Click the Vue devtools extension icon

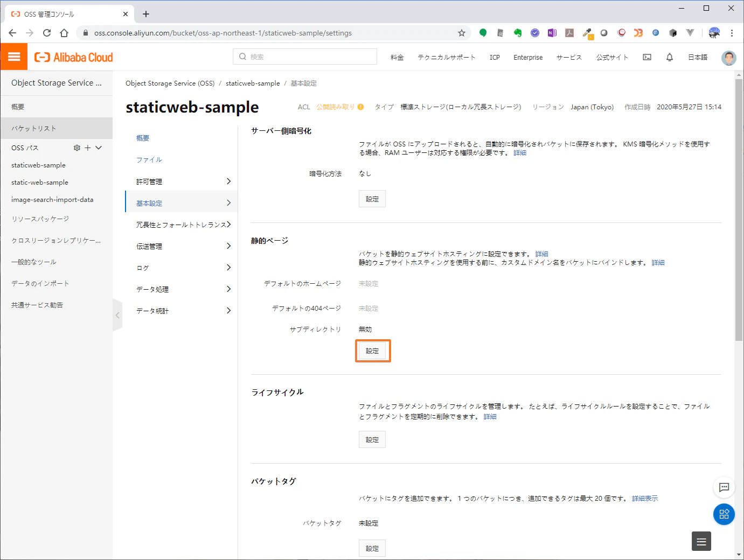[x=690, y=33]
